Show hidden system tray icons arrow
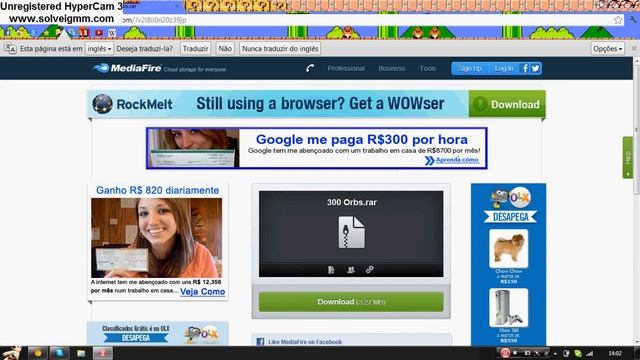Screen dimensions: 640x360 (555, 353)
